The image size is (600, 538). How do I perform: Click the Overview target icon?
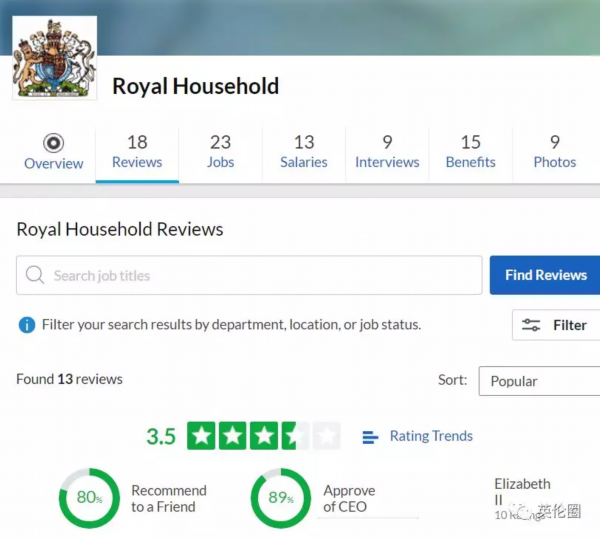click(x=54, y=143)
